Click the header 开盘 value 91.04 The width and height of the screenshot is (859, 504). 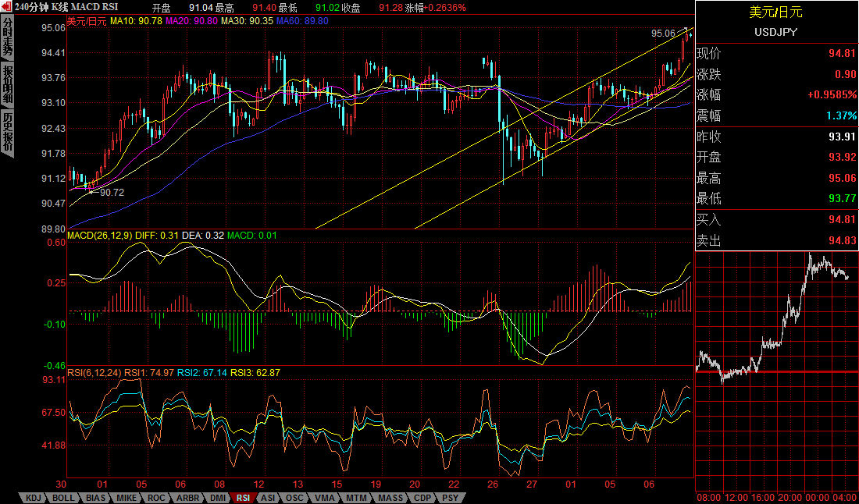201,8
